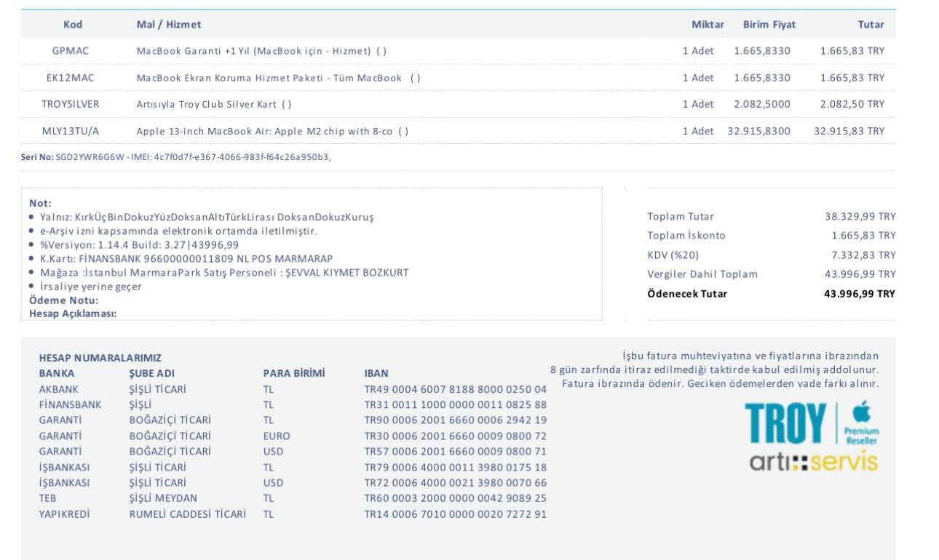Select the Seri No line SGD2YWR6G6W
This screenshot has height=560, width=939.
pos(176,157)
